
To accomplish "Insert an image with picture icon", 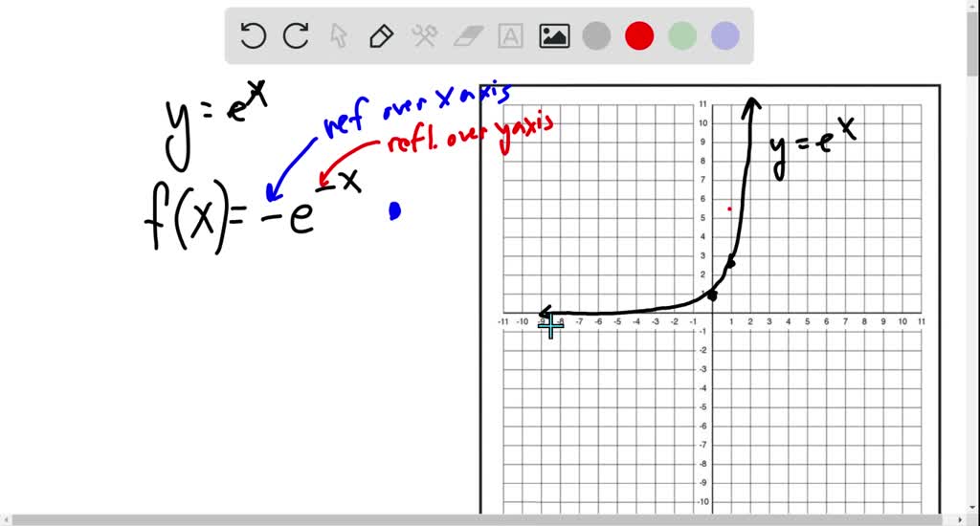I will [554, 35].
